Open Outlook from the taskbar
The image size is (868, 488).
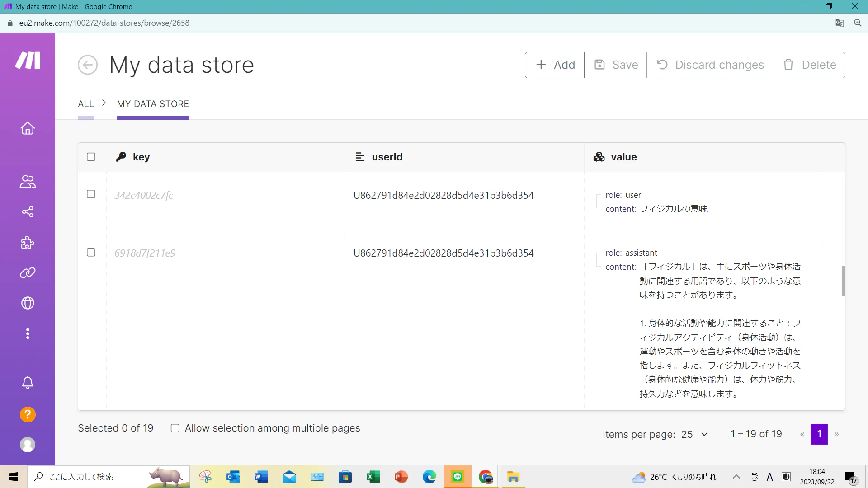(x=233, y=477)
